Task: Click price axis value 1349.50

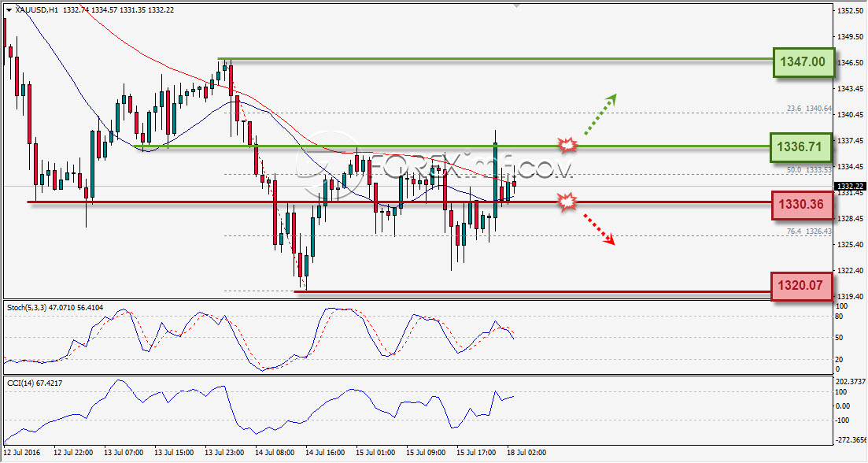Action: click(x=850, y=36)
